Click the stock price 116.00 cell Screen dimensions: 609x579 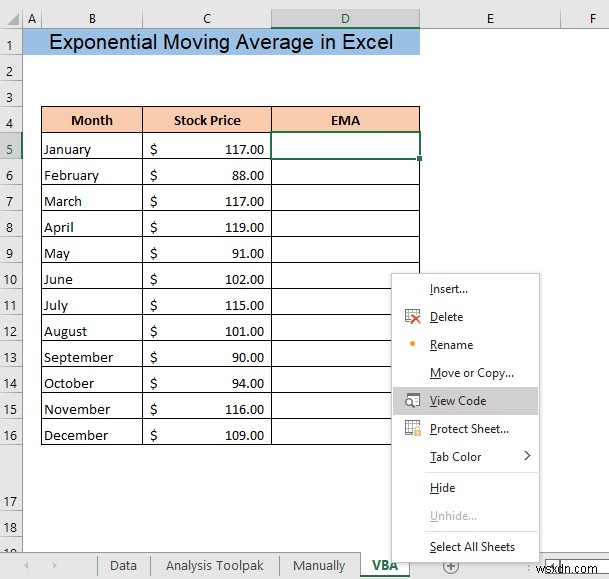[x=207, y=406]
